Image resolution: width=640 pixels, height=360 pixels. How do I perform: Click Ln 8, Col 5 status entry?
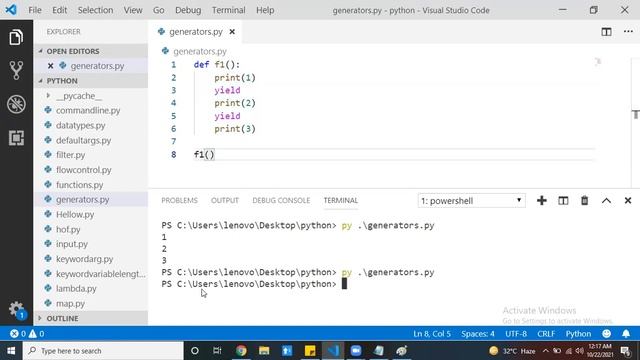(x=432, y=334)
